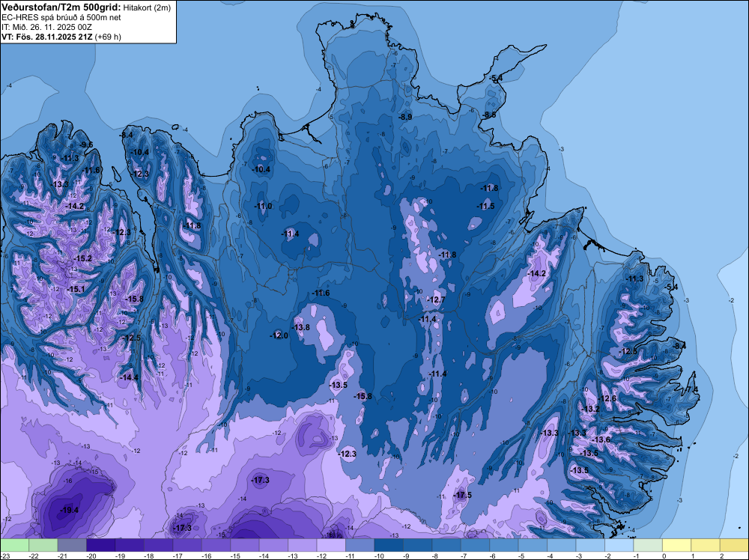Pick the legend swatch above the 2 label
The height and width of the screenshot is (560, 749).
[x=734, y=545]
